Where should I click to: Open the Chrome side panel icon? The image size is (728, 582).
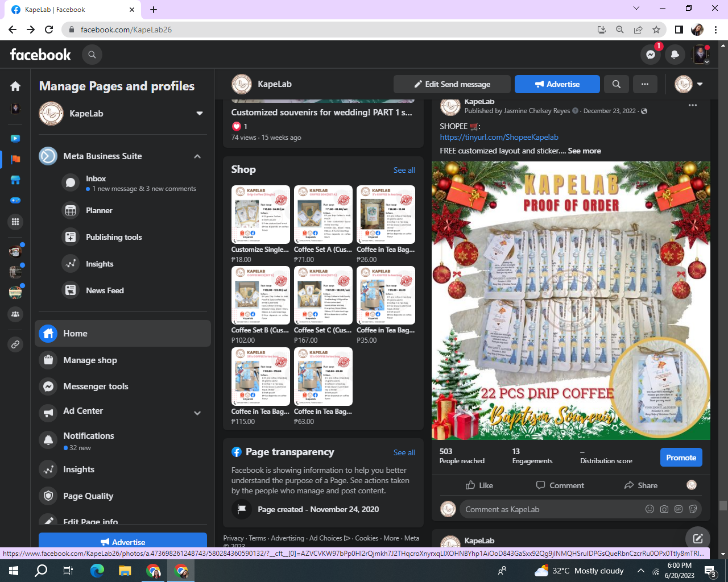coord(679,30)
